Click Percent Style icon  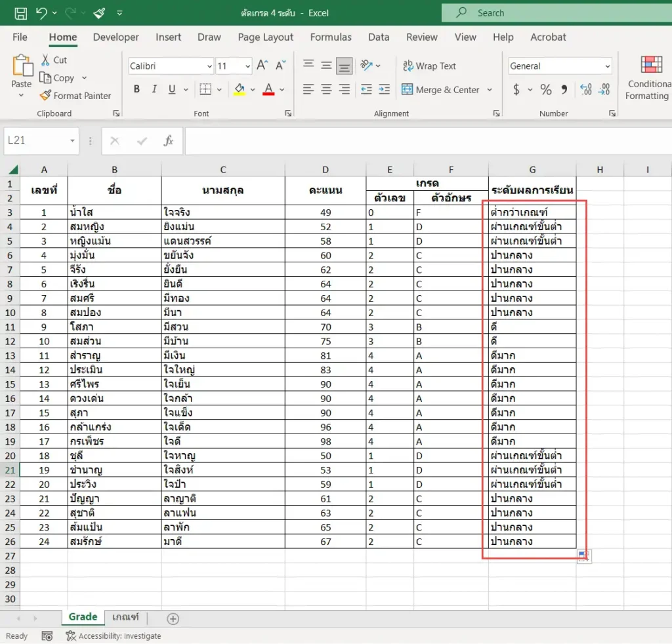545,89
